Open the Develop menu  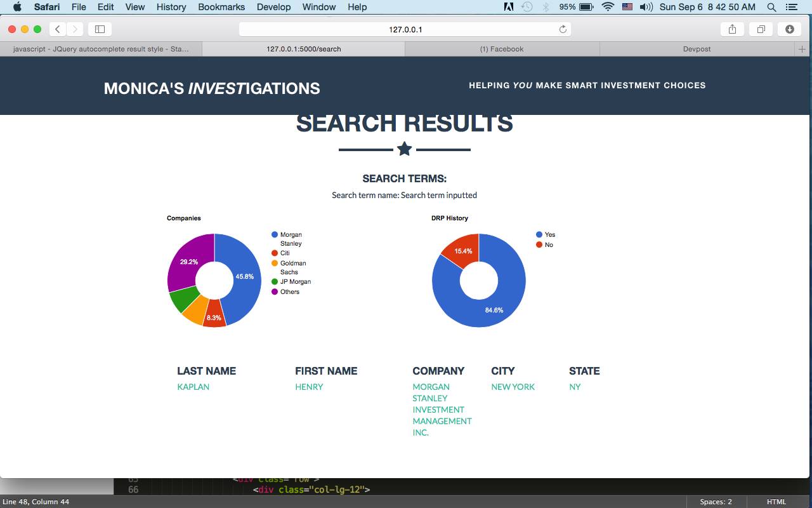[273, 7]
